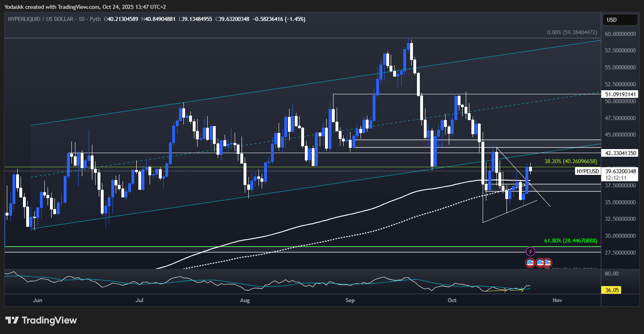Click the 51.09193141 horizontal line price label
The height and width of the screenshot is (334, 644).
pos(621,94)
